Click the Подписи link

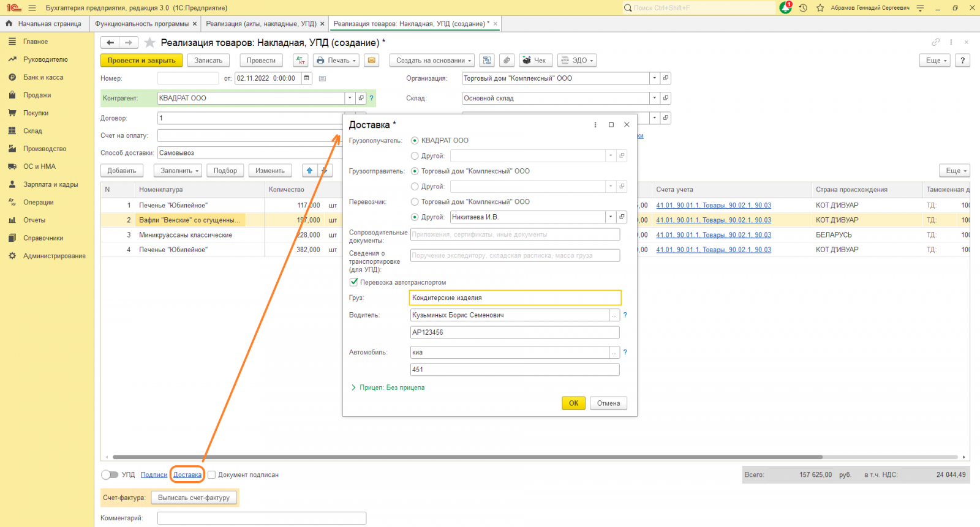coord(154,475)
